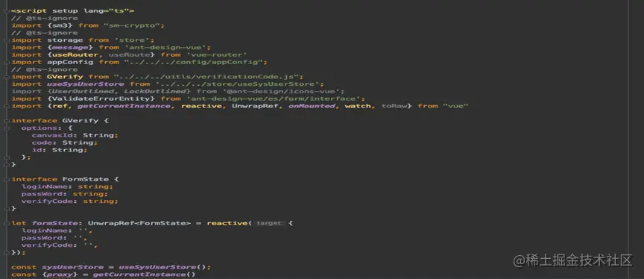The width and height of the screenshot is (644, 279).
Task: Click the LockOutlined identifier
Action: (x=156, y=91)
